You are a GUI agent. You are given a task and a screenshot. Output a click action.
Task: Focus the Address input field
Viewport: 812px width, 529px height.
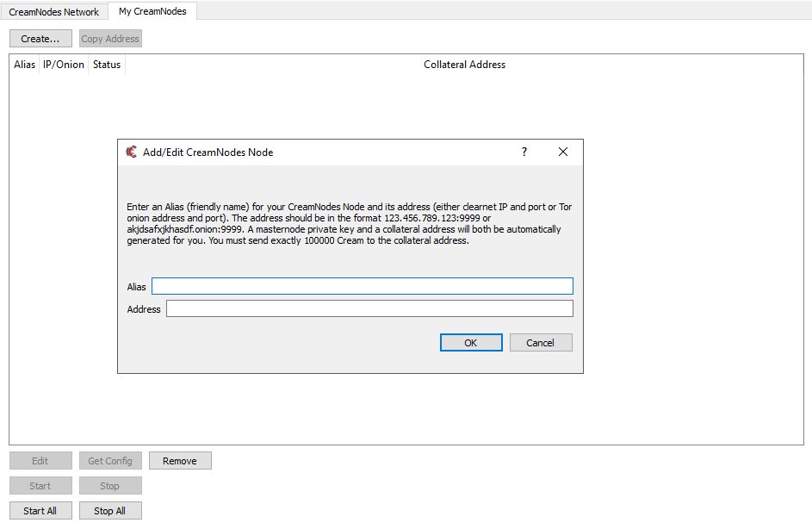point(369,308)
